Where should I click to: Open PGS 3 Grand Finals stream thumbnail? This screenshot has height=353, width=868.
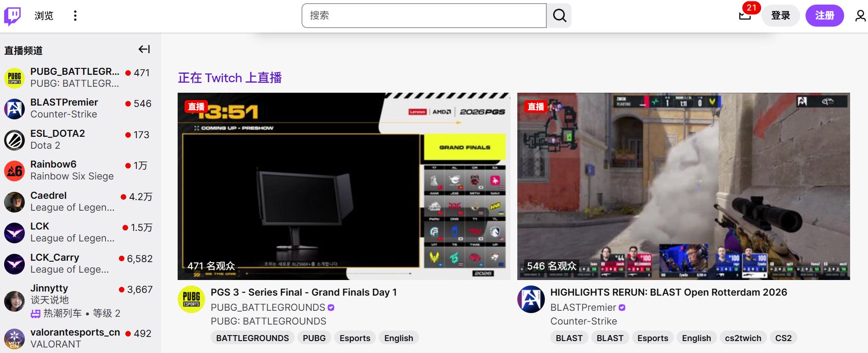pos(344,186)
